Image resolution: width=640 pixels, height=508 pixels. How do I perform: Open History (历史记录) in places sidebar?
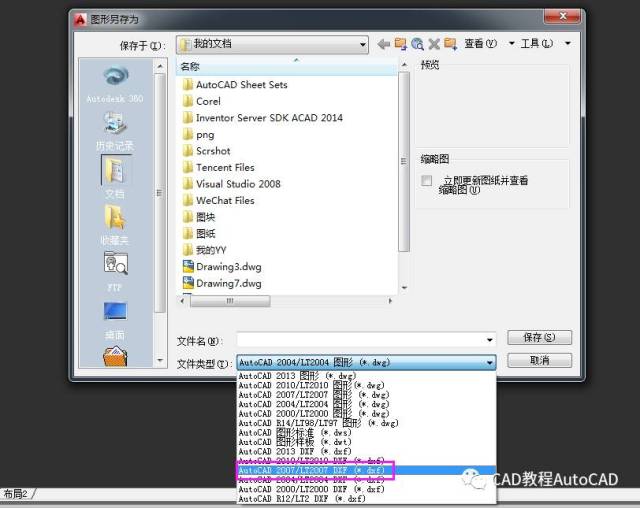(x=115, y=131)
